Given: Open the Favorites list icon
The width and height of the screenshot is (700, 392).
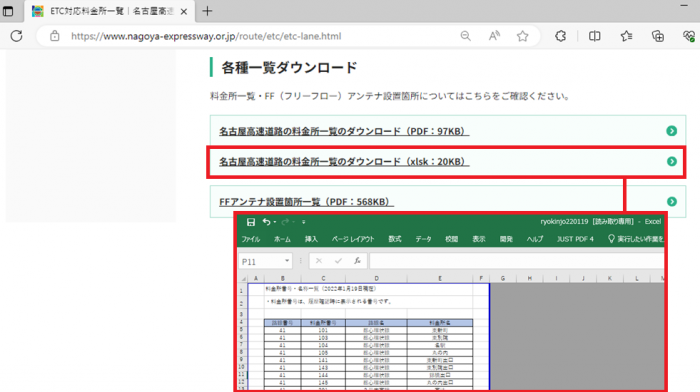Looking at the screenshot, I should pyautogui.click(x=626, y=36).
